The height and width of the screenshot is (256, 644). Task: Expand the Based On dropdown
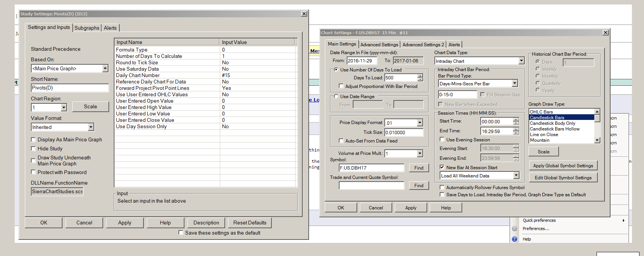pyautogui.click(x=105, y=68)
